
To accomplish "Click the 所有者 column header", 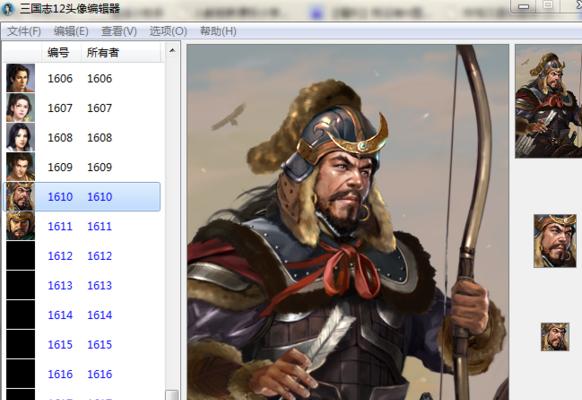I will coord(103,52).
